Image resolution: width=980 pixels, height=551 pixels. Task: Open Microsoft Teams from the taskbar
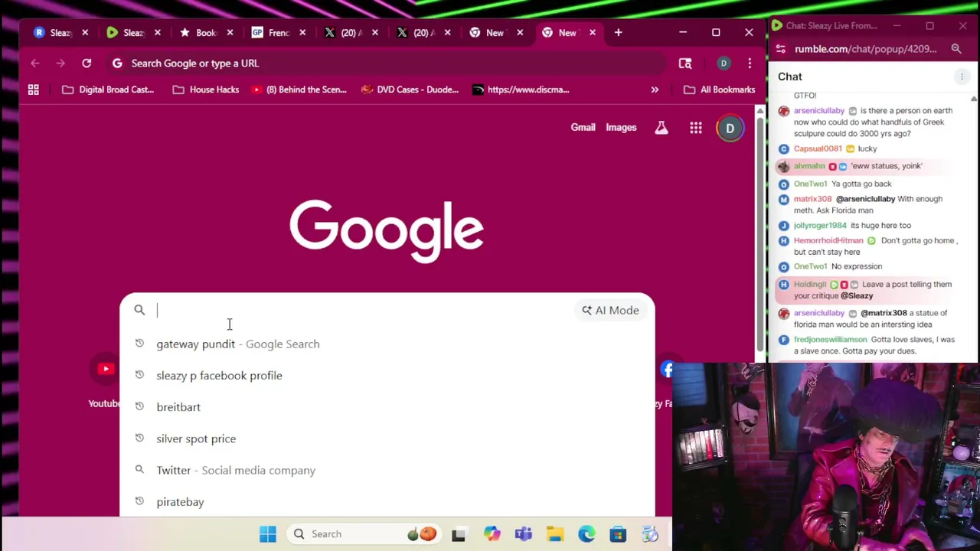point(524,534)
